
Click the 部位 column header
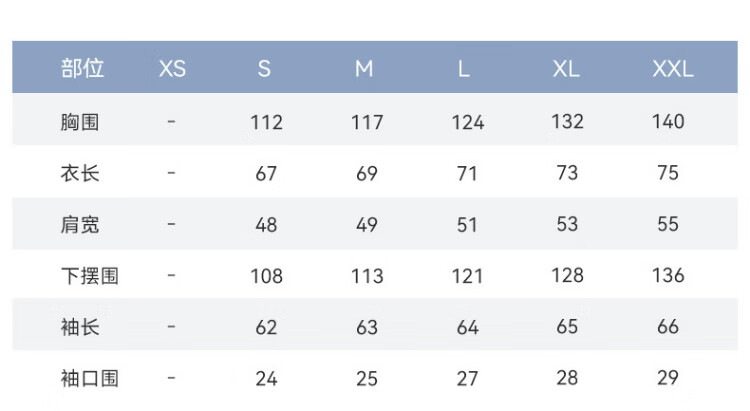82,69
